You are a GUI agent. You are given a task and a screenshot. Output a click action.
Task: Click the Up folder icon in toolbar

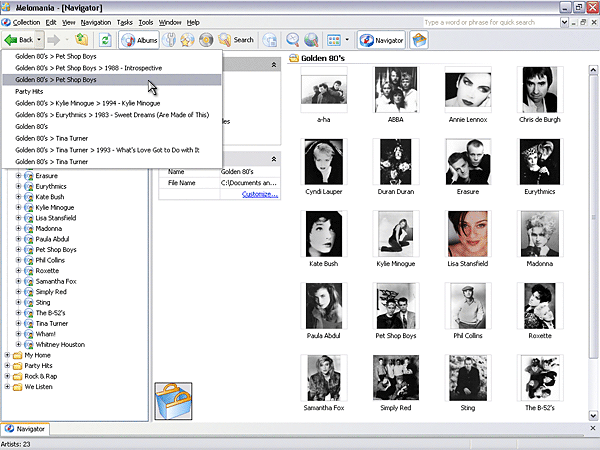[82, 40]
